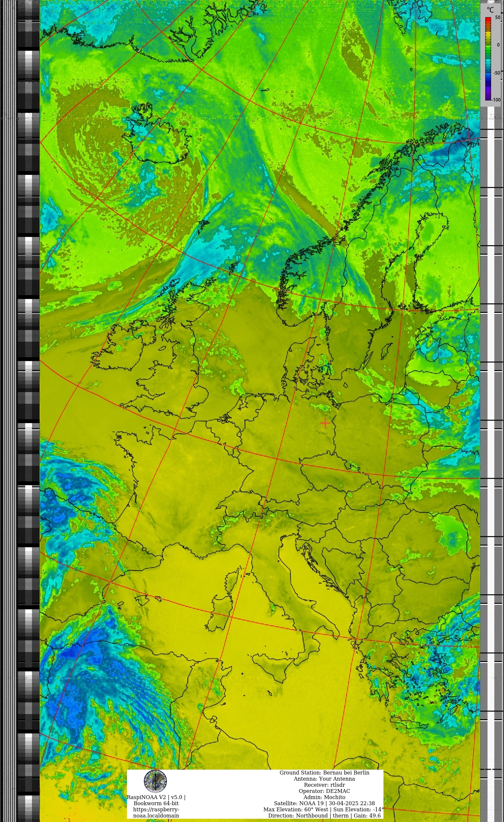
Task: Click the -50 label on temperature scale
Action: pos(497,73)
